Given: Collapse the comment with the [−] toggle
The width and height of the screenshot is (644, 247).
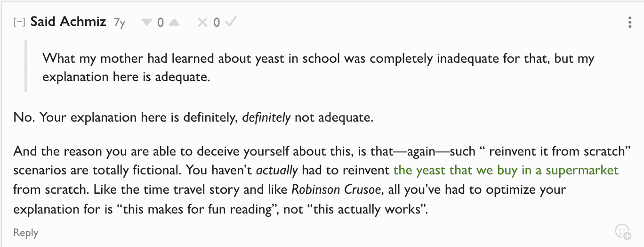Looking at the screenshot, I should pos(19,22).
